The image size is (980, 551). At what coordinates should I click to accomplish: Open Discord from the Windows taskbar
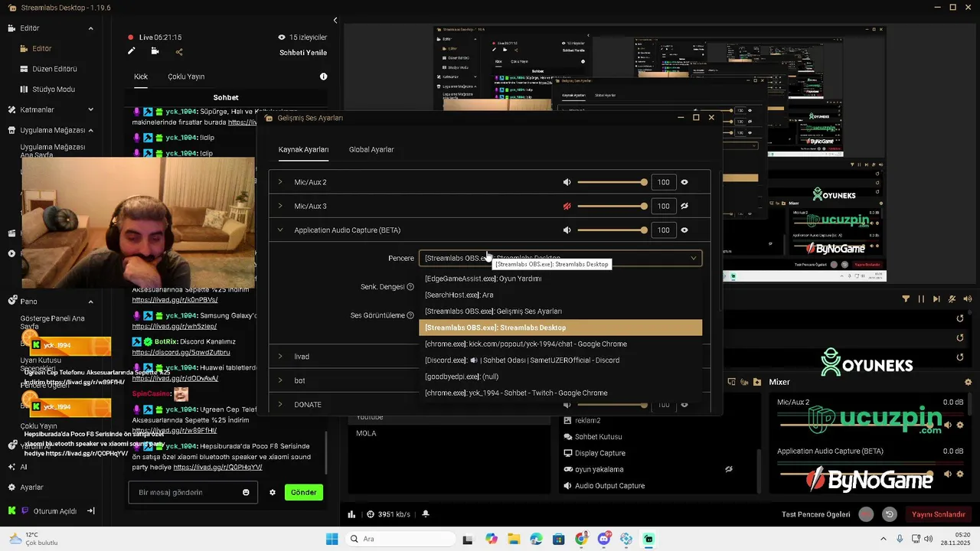pyautogui.click(x=604, y=539)
